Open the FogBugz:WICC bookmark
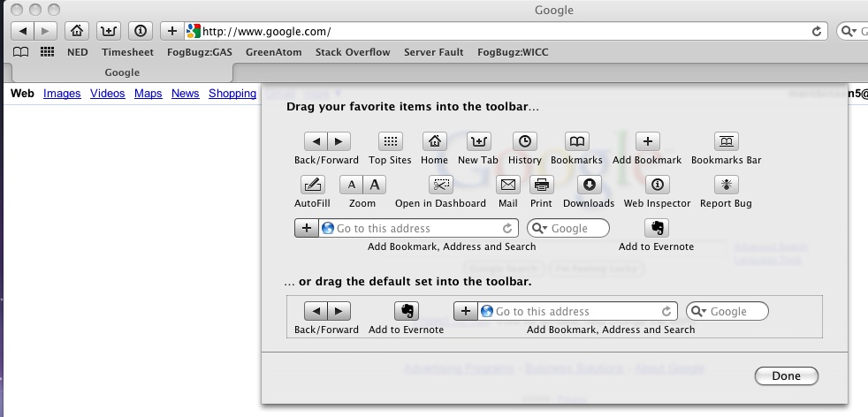This screenshot has height=417, width=868. [x=513, y=52]
